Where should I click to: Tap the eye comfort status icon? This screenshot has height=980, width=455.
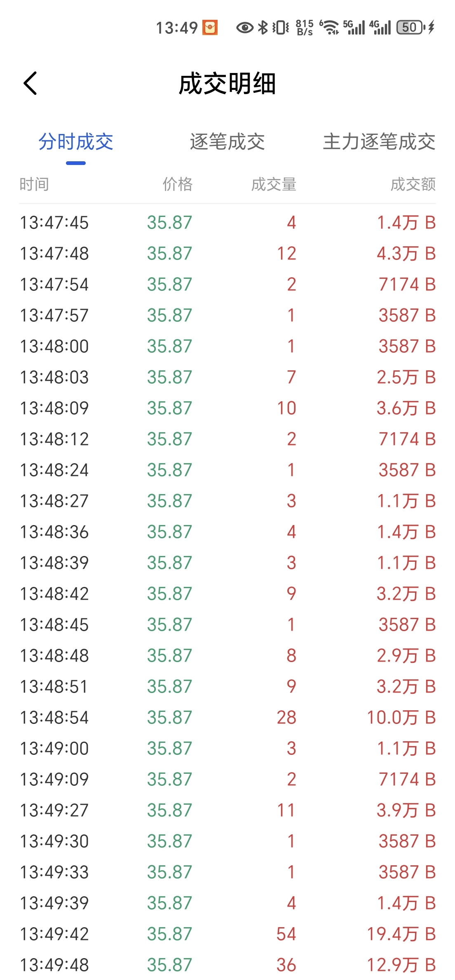(x=244, y=28)
